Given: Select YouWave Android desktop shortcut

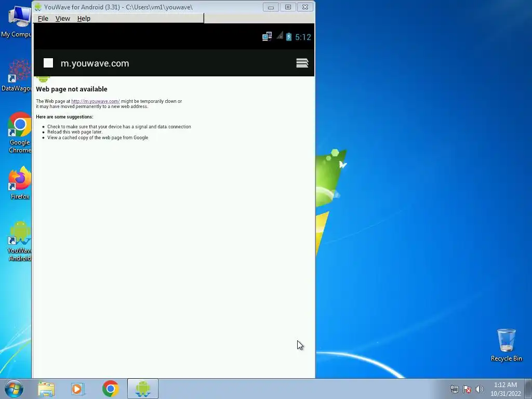Looking at the screenshot, I should (19, 241).
